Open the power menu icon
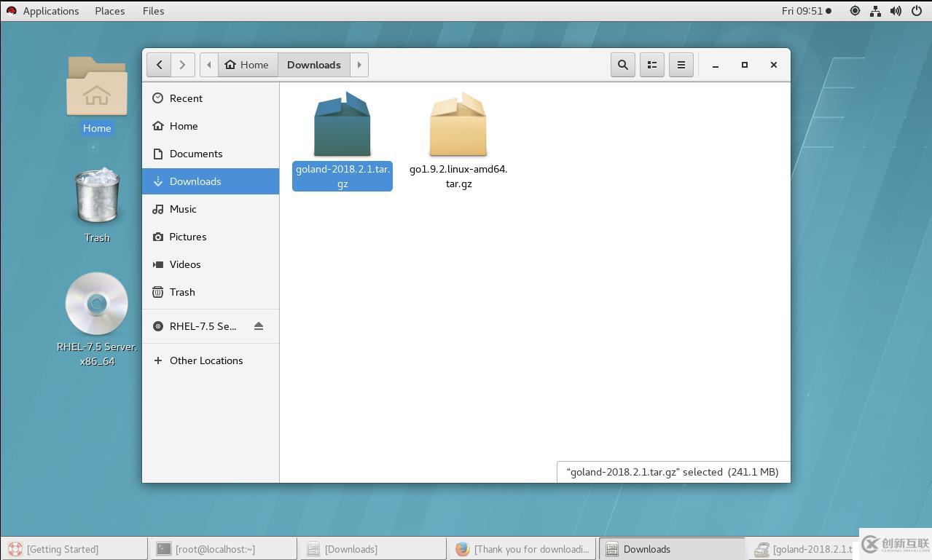Screen dimensions: 932x560 tap(917, 11)
